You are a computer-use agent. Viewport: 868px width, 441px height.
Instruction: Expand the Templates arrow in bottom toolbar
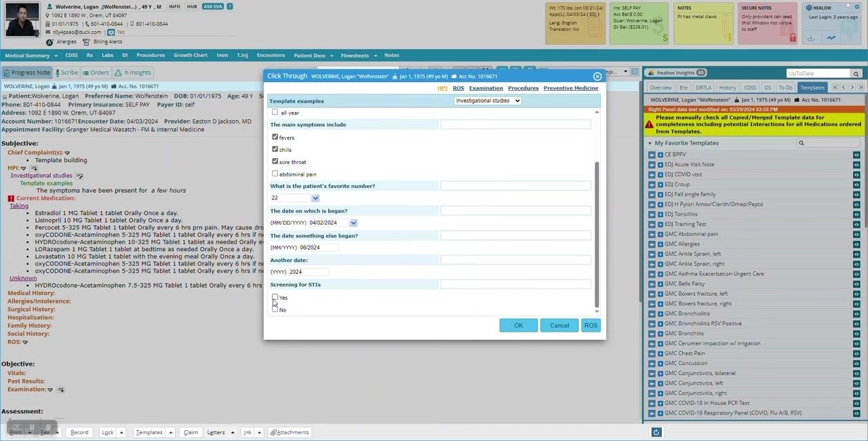click(x=171, y=432)
